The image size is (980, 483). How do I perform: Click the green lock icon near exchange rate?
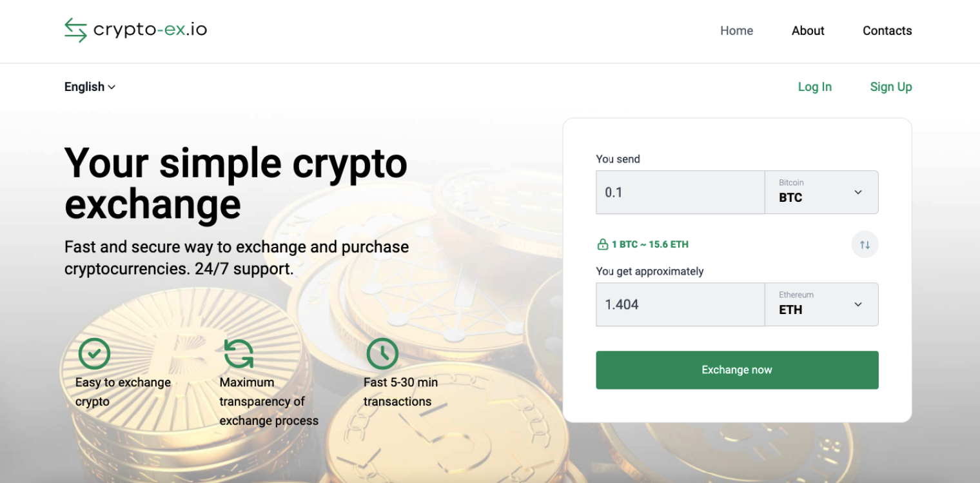[602, 244]
